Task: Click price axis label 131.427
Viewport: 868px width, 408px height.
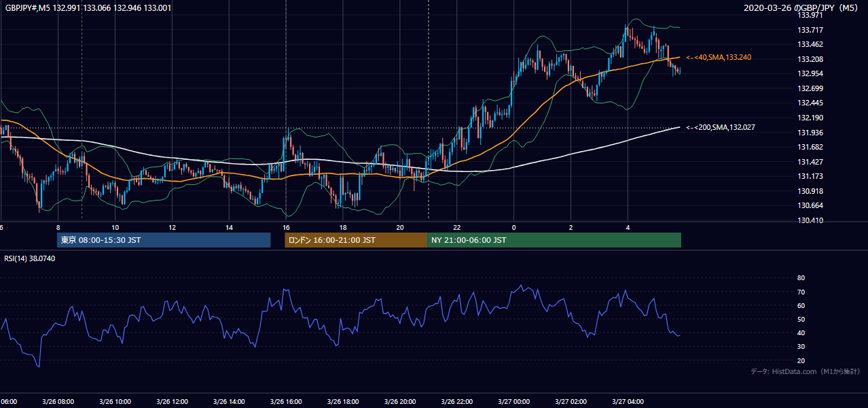Action: point(810,162)
